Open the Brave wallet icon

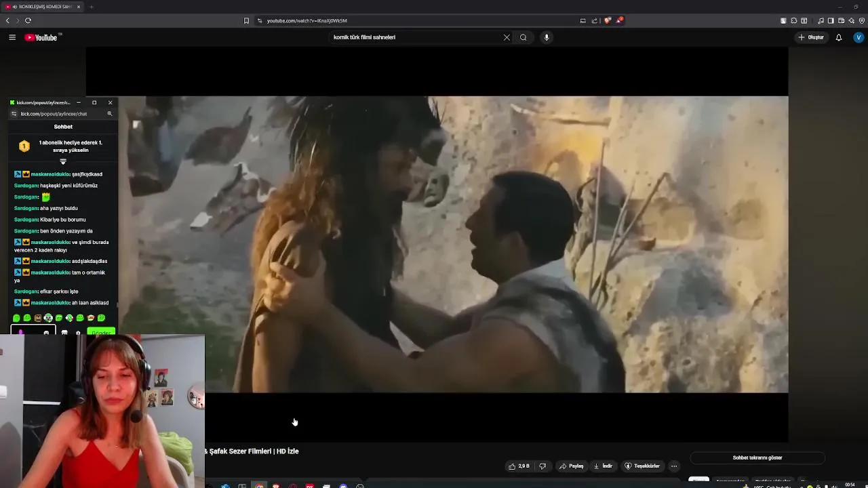point(841,20)
